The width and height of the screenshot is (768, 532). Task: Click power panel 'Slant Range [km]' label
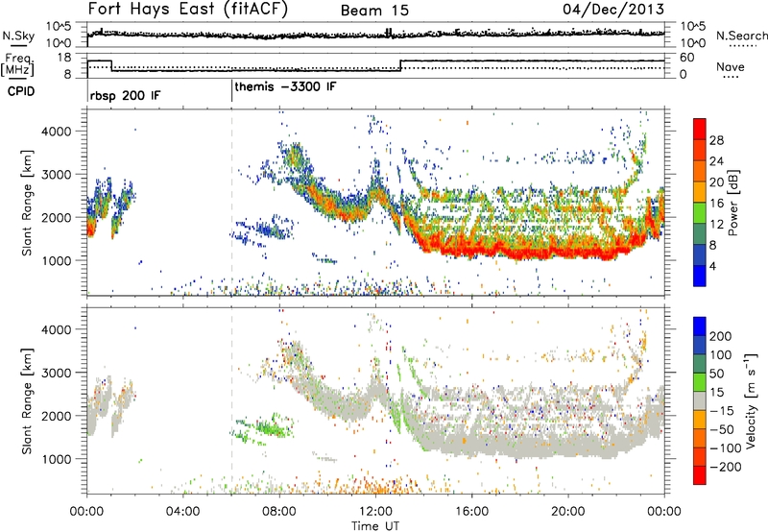pyautogui.click(x=27, y=203)
